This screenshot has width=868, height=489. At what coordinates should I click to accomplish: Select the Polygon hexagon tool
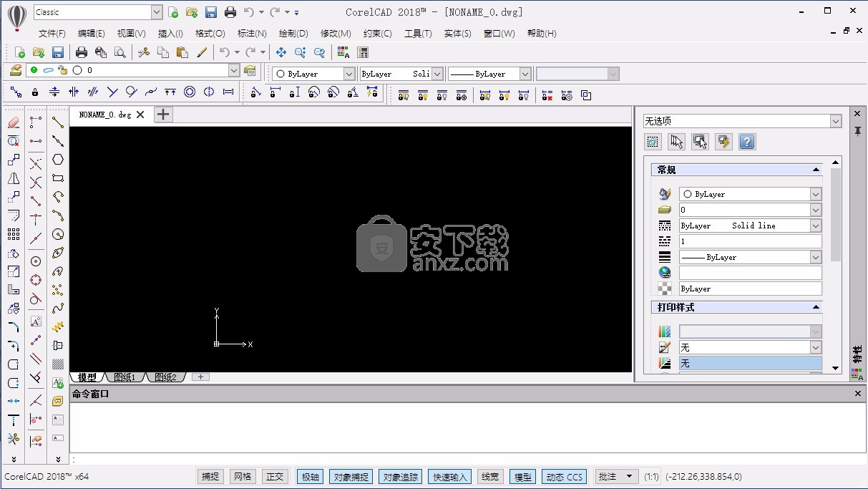(x=58, y=160)
